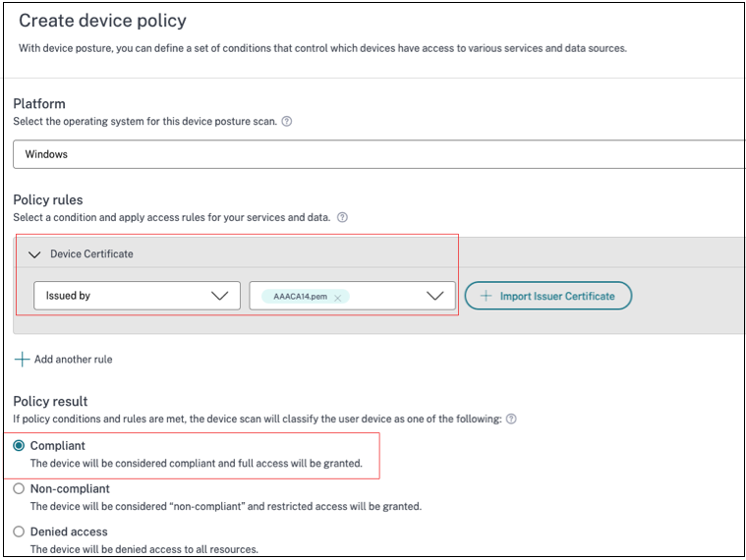Click the Compliant option label text
Screen dimensions: 746x560
coord(58,446)
